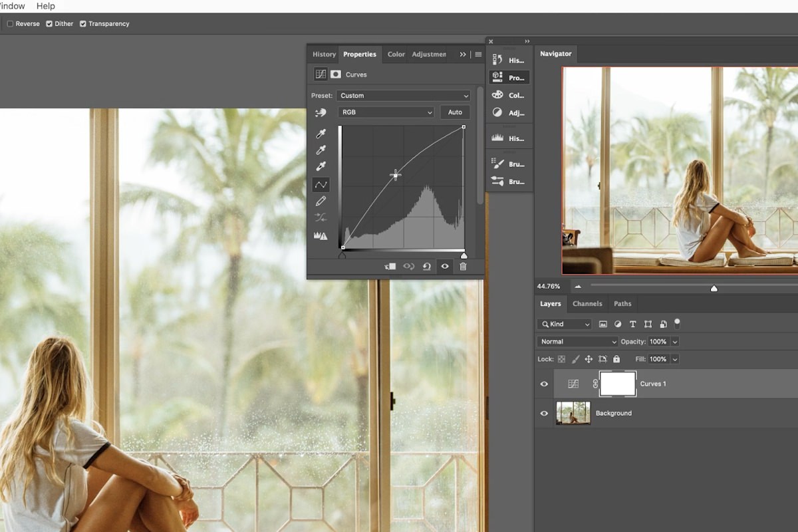The width and height of the screenshot is (798, 532).
Task: Toggle Curves adjustment visibility in Properties panel
Action: (445, 266)
